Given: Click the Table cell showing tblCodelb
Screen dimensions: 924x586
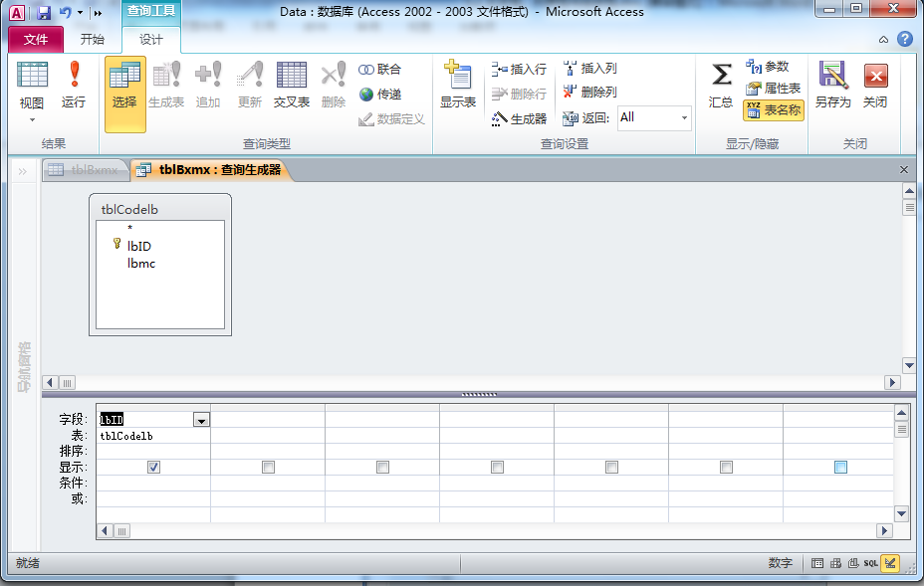Looking at the screenshot, I should point(153,436).
